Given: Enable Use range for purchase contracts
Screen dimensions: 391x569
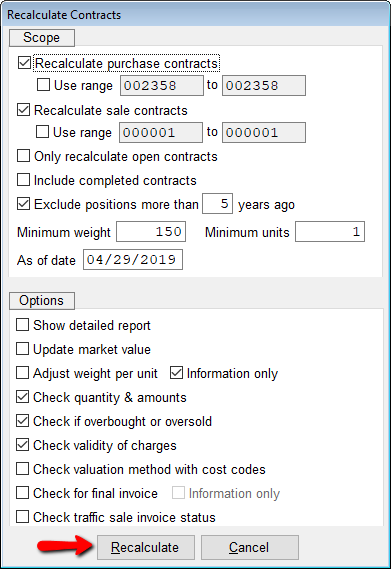Looking at the screenshot, I should [43, 85].
